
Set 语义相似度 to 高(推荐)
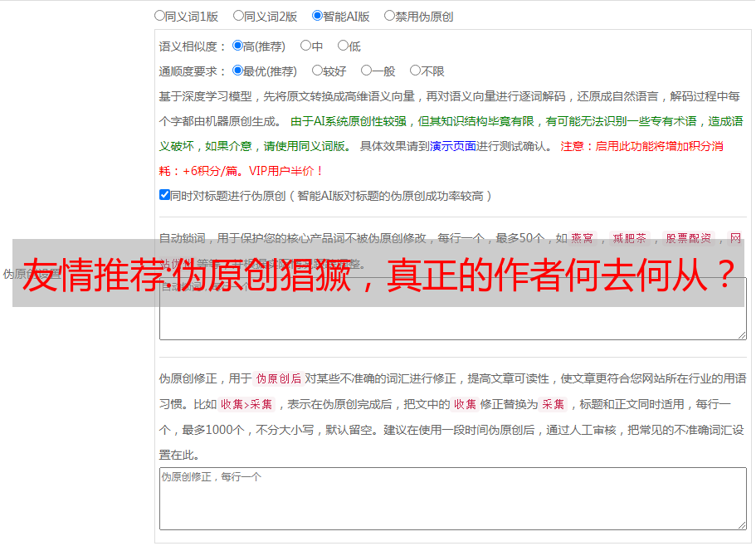(x=237, y=46)
